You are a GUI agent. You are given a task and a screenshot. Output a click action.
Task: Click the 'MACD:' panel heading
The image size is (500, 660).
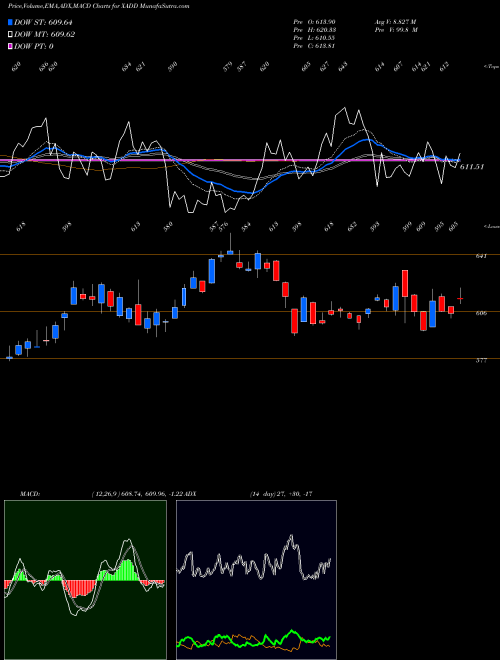(29, 494)
